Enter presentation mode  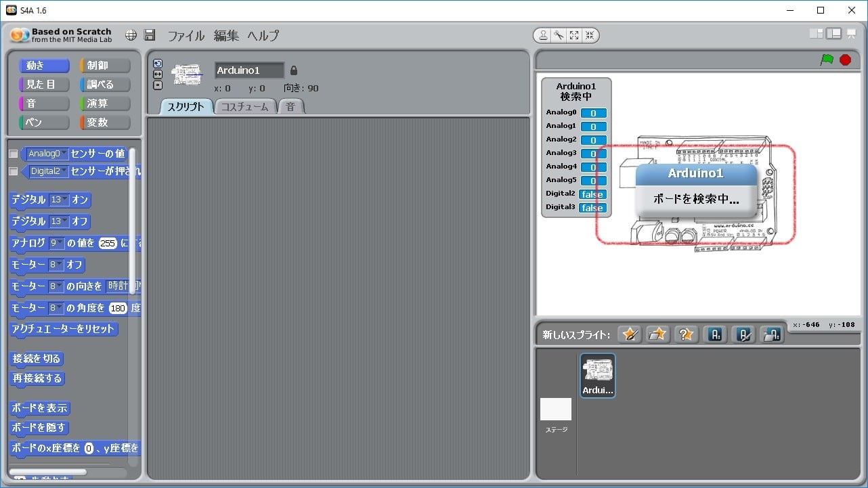coord(852,33)
